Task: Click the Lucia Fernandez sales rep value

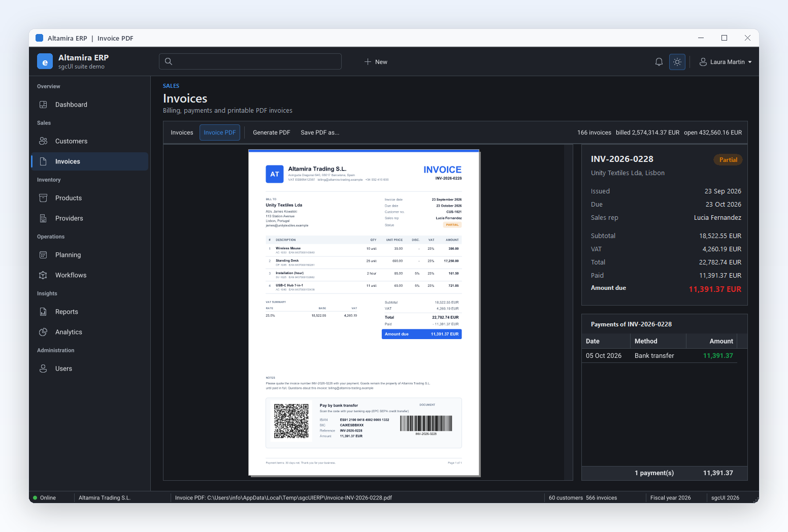Action: (717, 218)
